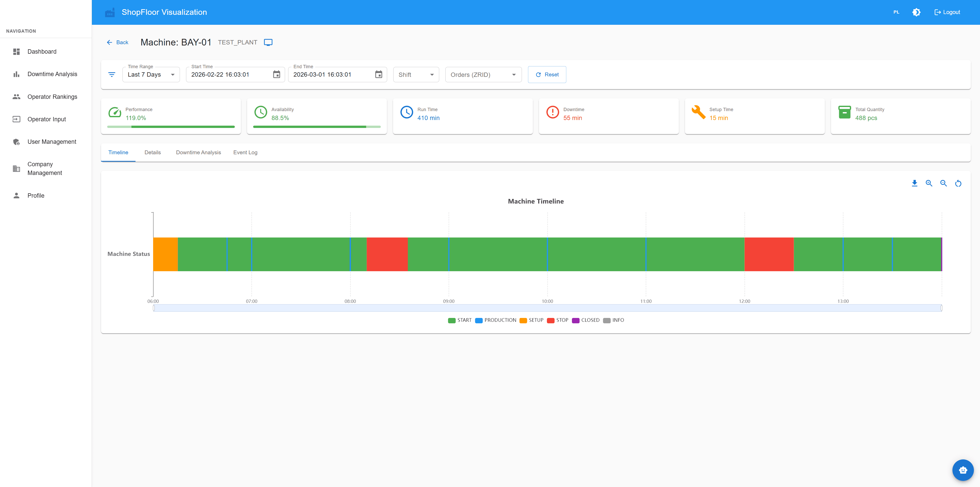The height and width of the screenshot is (487, 980).
Task: Zoom out on the timeline chart
Action: 944,183
